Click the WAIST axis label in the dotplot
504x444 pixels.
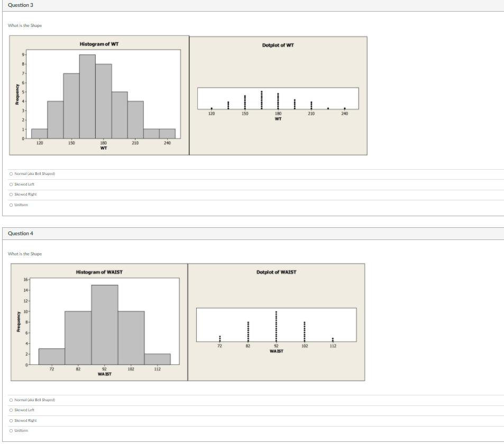tap(277, 349)
